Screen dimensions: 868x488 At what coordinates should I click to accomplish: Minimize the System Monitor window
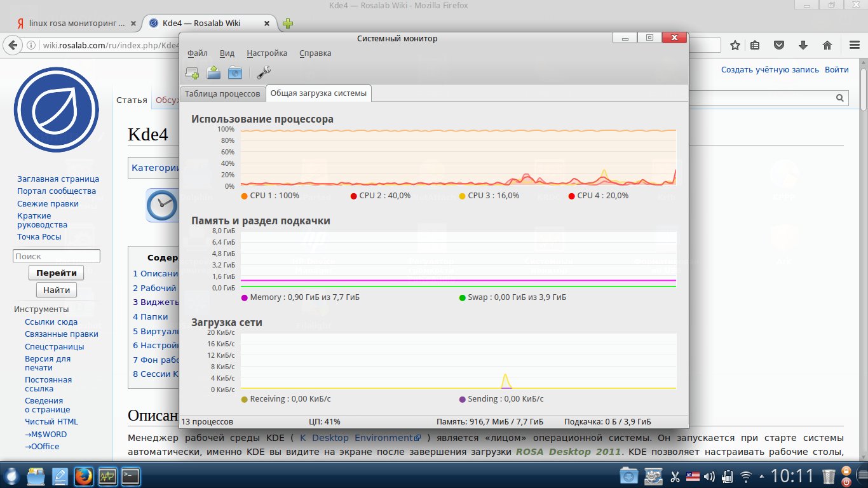pyautogui.click(x=625, y=38)
